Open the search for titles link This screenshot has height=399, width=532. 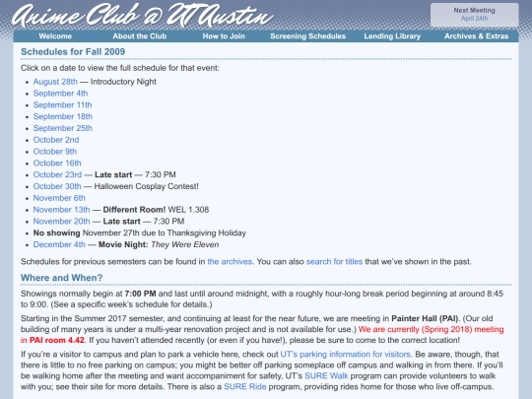click(x=334, y=262)
